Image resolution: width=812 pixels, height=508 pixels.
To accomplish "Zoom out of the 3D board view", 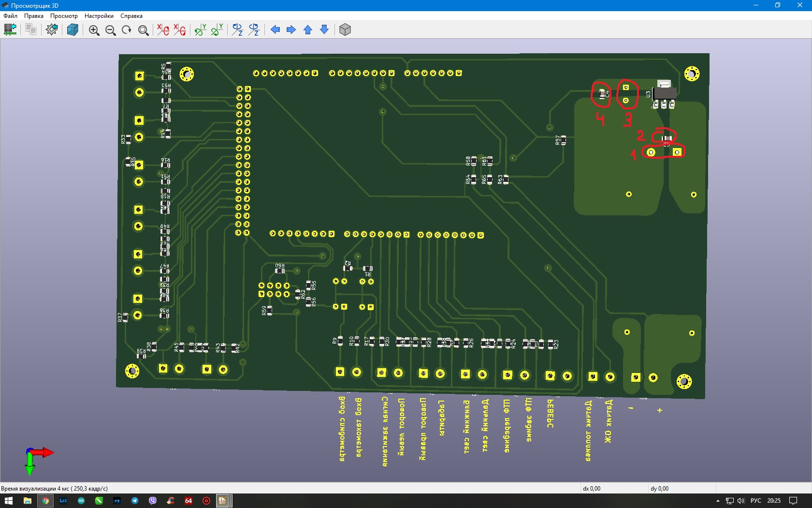I will pyautogui.click(x=110, y=30).
